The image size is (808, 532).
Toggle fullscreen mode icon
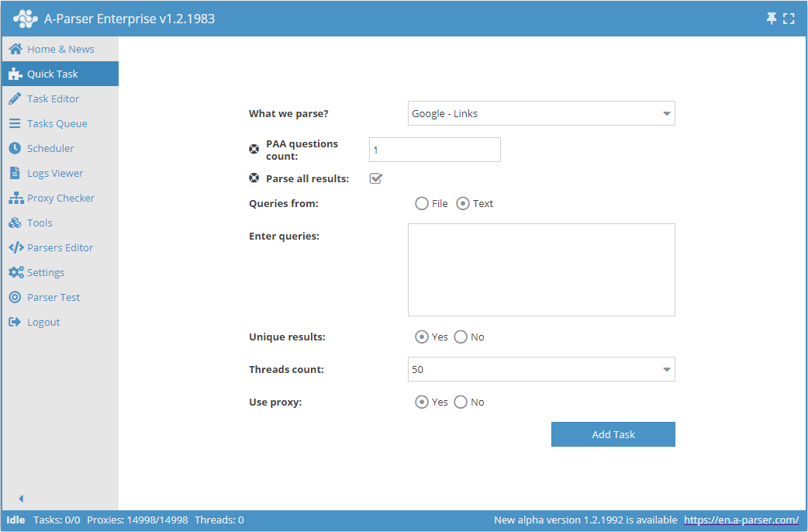pos(789,19)
